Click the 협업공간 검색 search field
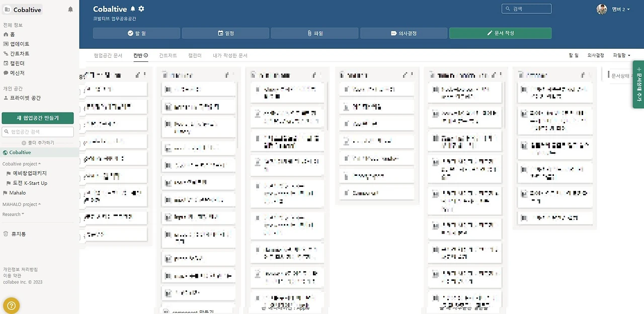644x314 pixels. click(38, 133)
